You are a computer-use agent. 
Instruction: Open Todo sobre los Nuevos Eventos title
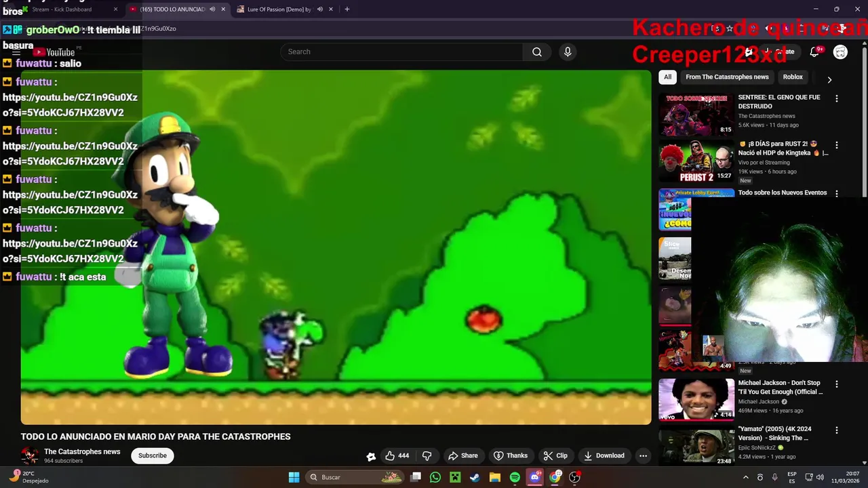pos(783,192)
